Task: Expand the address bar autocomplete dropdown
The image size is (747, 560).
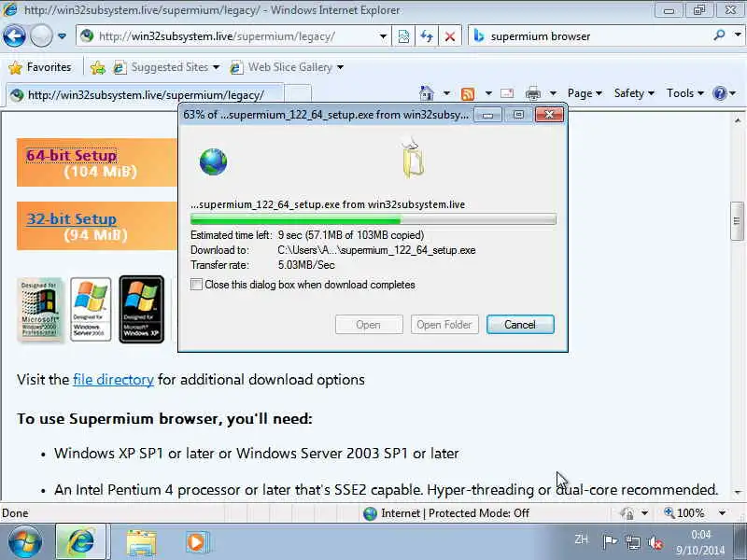Action: [x=383, y=36]
